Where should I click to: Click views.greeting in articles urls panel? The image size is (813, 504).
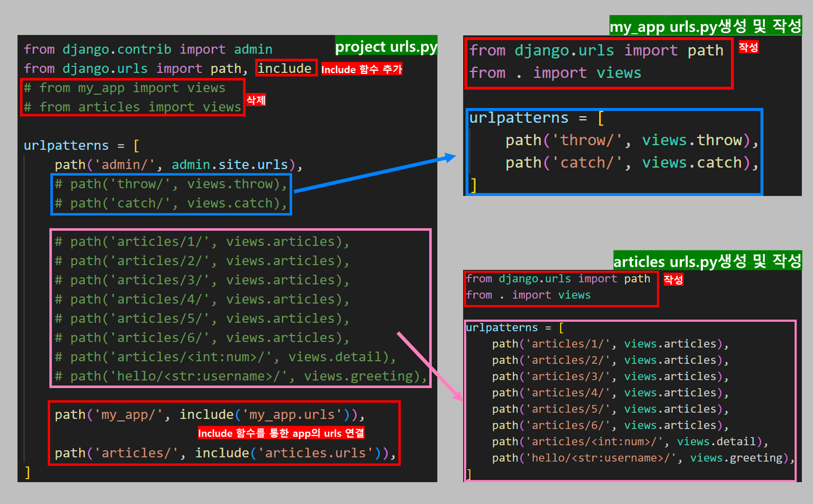[736, 458]
